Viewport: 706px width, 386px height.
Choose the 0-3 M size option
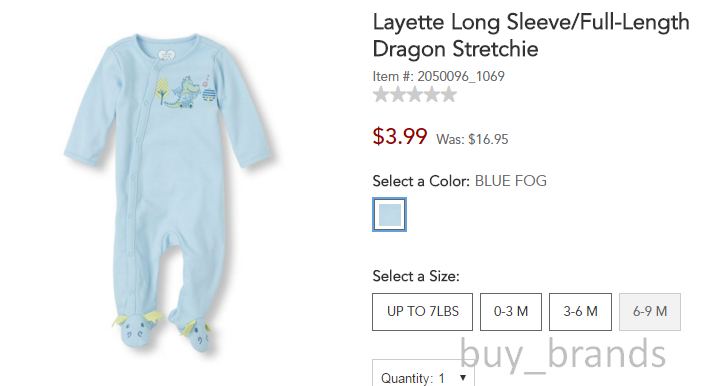pos(511,312)
